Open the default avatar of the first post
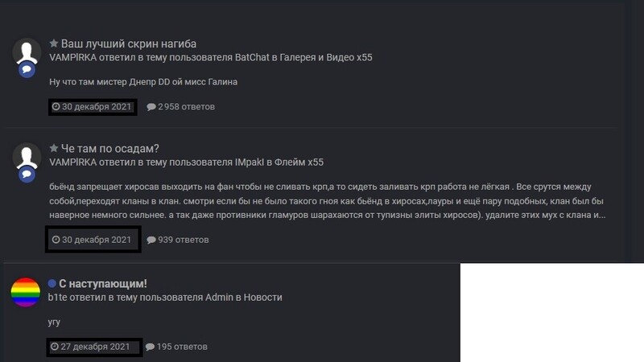This screenshot has width=644, height=362. click(x=27, y=52)
